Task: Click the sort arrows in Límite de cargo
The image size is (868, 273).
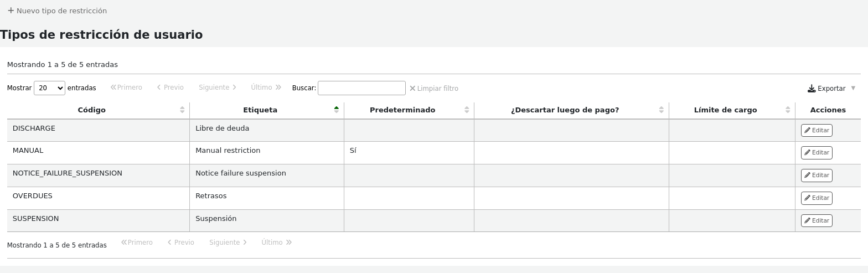Action: pyautogui.click(x=788, y=110)
